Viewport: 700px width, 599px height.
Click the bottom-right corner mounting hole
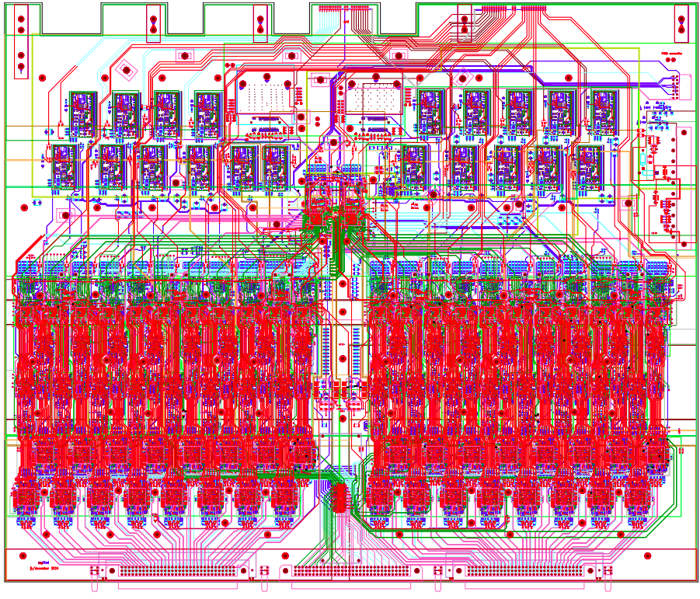coord(649,556)
